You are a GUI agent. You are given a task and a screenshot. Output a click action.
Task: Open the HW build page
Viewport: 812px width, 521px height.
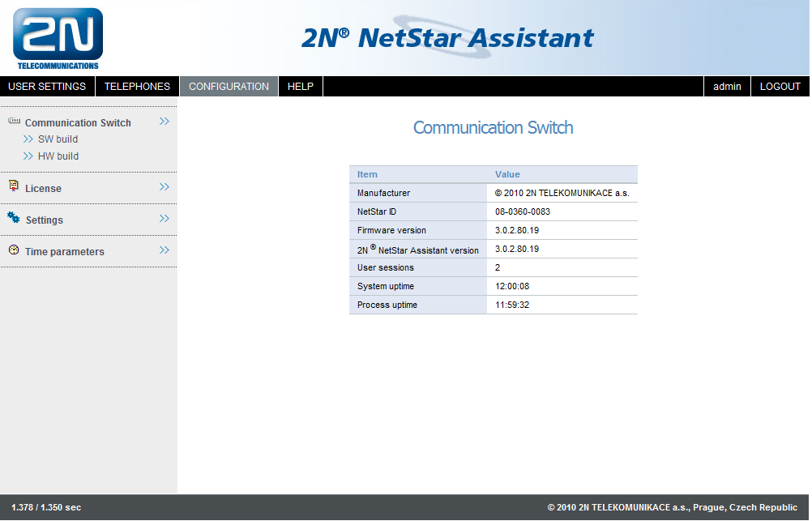[x=58, y=156]
